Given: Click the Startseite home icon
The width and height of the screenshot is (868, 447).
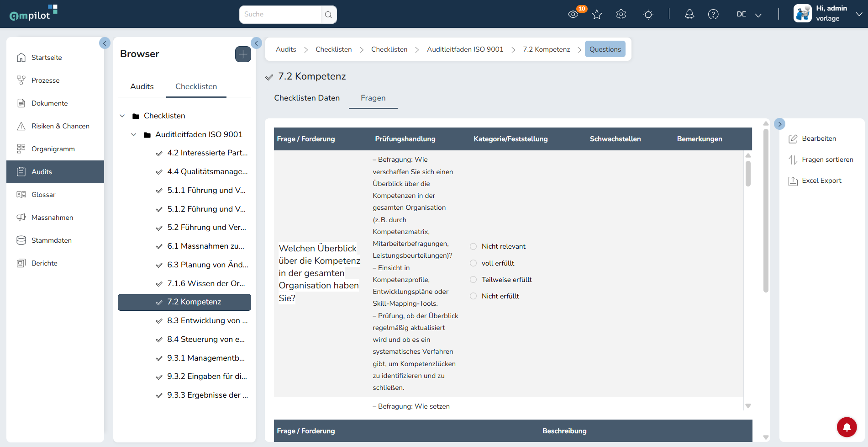Looking at the screenshot, I should click(x=21, y=58).
